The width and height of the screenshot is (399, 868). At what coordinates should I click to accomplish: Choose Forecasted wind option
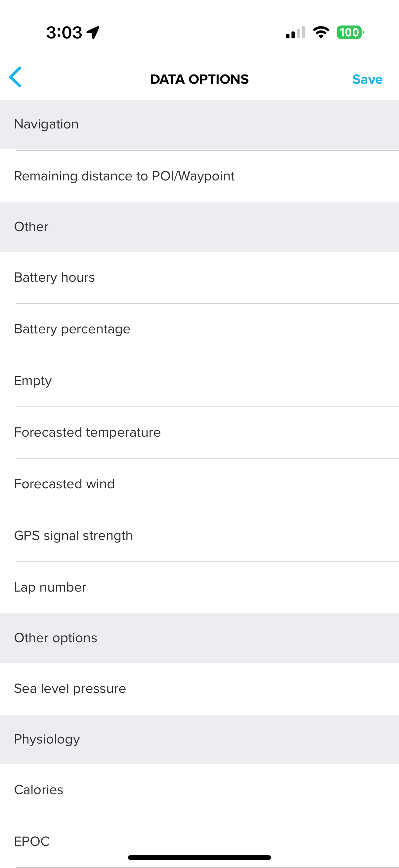point(64,484)
